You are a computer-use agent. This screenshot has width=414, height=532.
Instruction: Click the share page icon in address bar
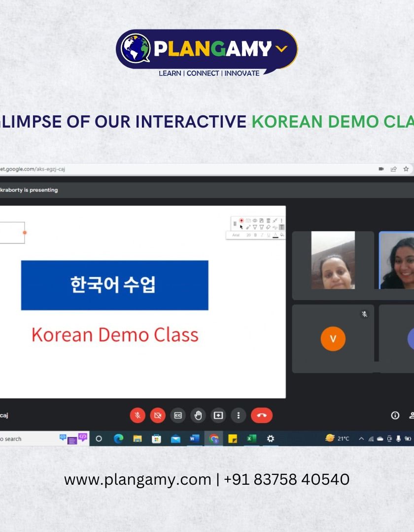tap(394, 169)
